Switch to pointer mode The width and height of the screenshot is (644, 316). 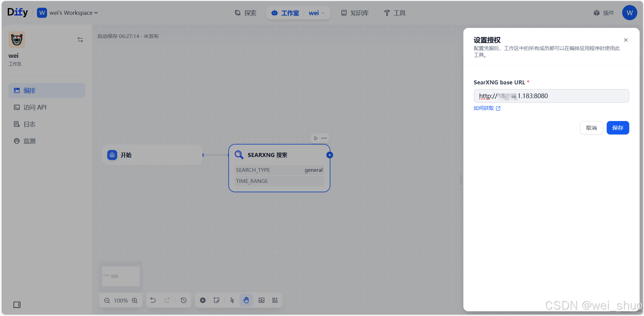232,300
